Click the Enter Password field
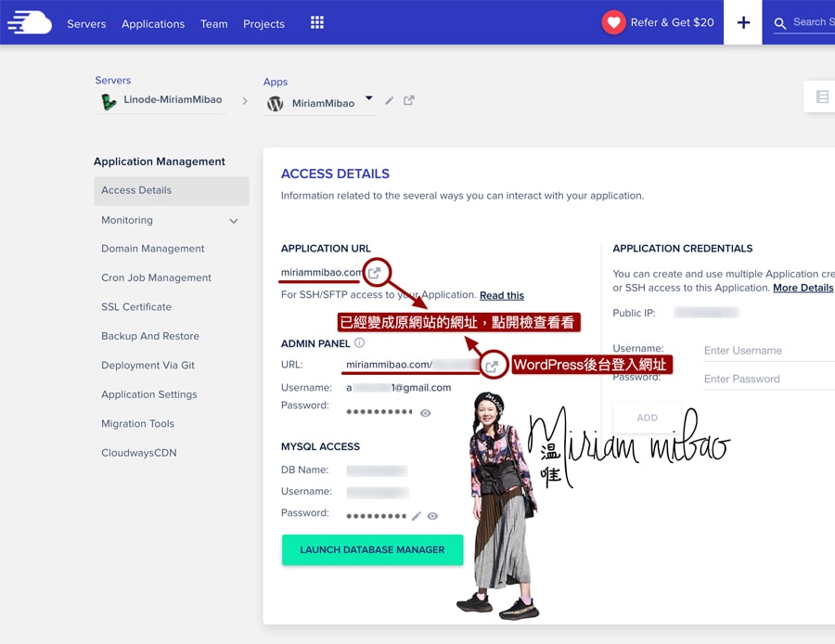835x644 pixels. click(x=769, y=379)
